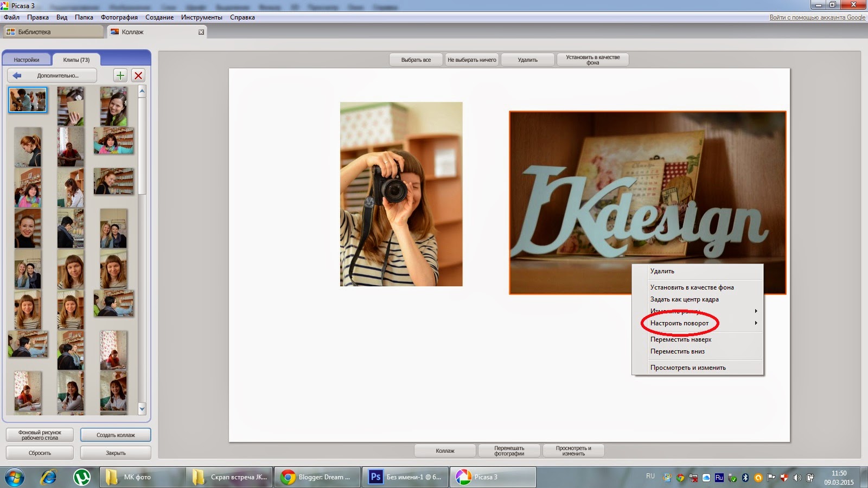Select Переместить наверх menu item

tap(698, 339)
